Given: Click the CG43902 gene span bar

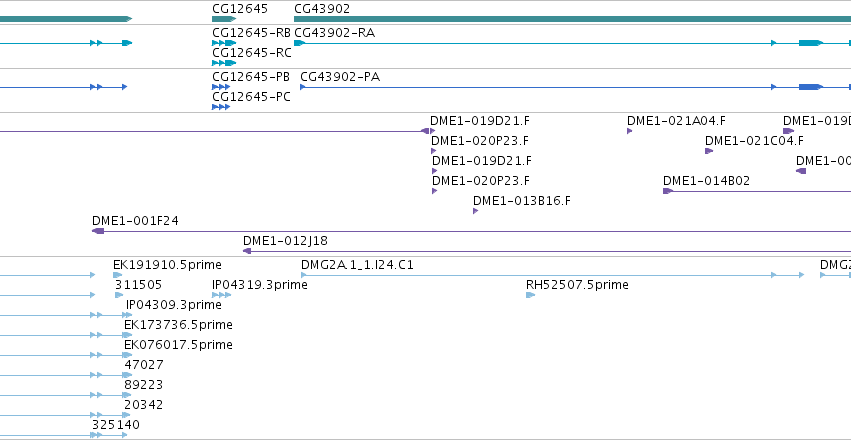Looking at the screenshot, I should (573, 19).
